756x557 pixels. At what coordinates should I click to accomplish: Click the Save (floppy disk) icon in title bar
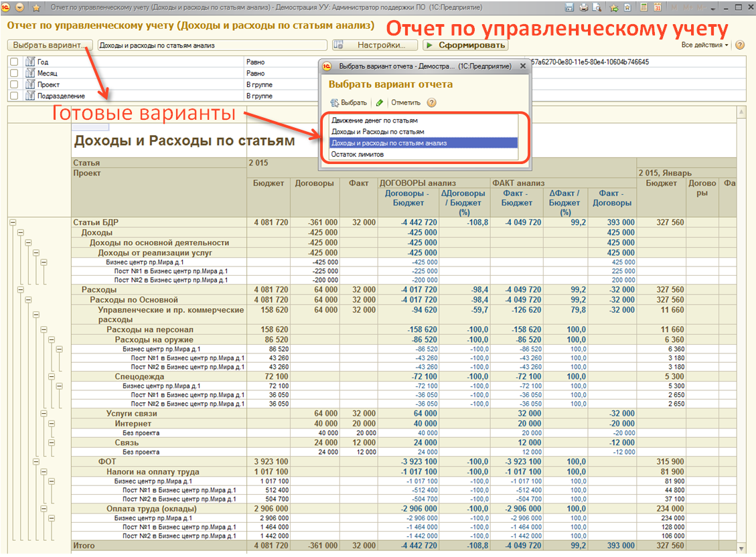(570, 7)
